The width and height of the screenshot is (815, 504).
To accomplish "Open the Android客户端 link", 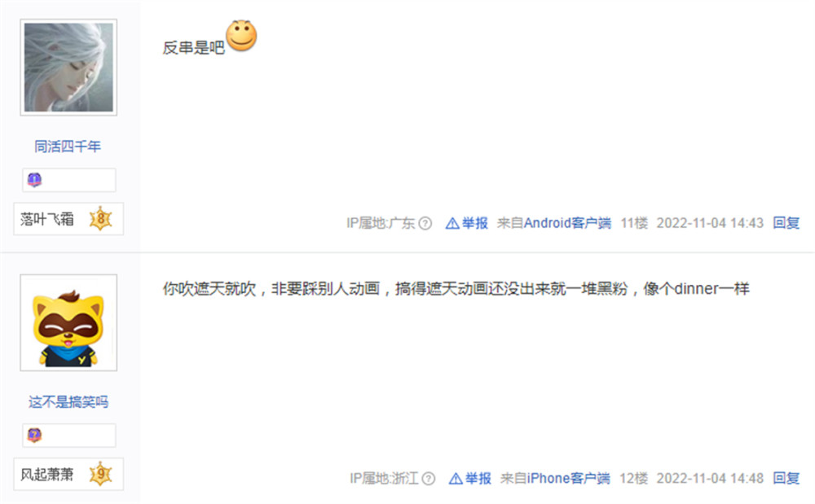I will coord(567,223).
